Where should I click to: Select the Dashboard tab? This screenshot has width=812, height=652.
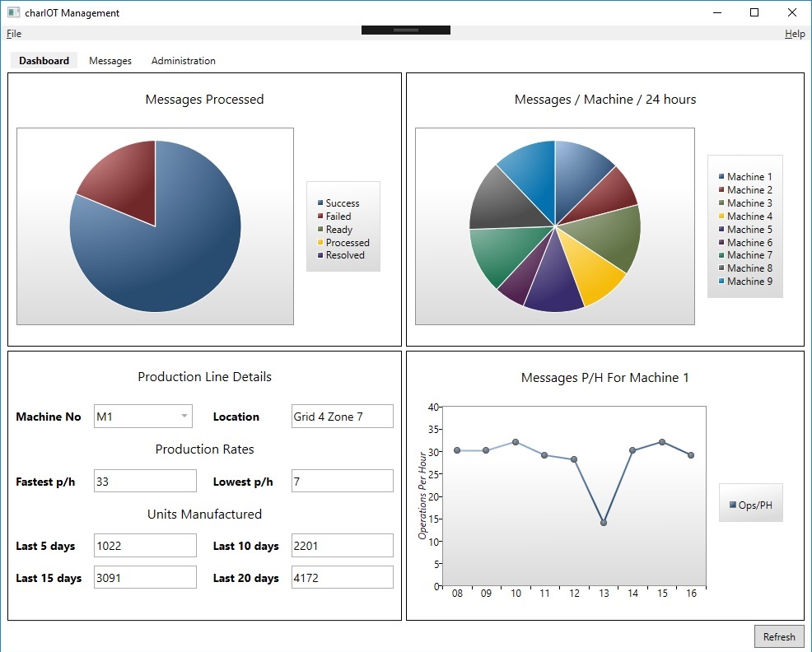click(x=44, y=61)
